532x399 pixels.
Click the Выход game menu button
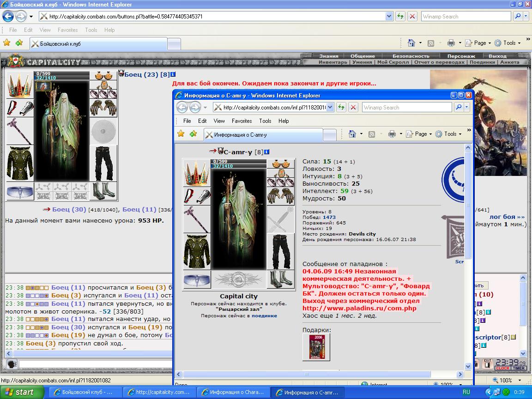(x=497, y=56)
